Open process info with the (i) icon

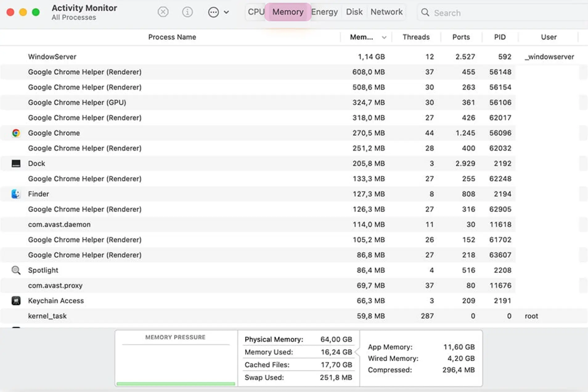187,12
